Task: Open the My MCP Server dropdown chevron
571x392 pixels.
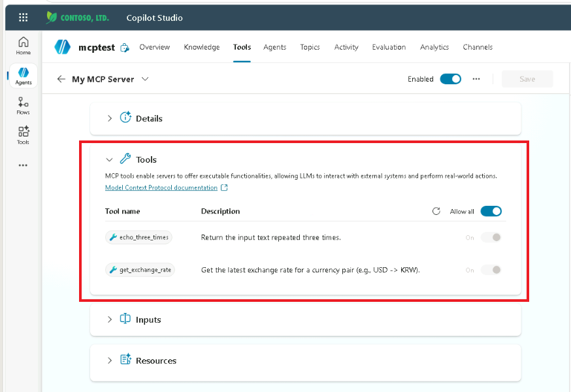Action: point(145,79)
